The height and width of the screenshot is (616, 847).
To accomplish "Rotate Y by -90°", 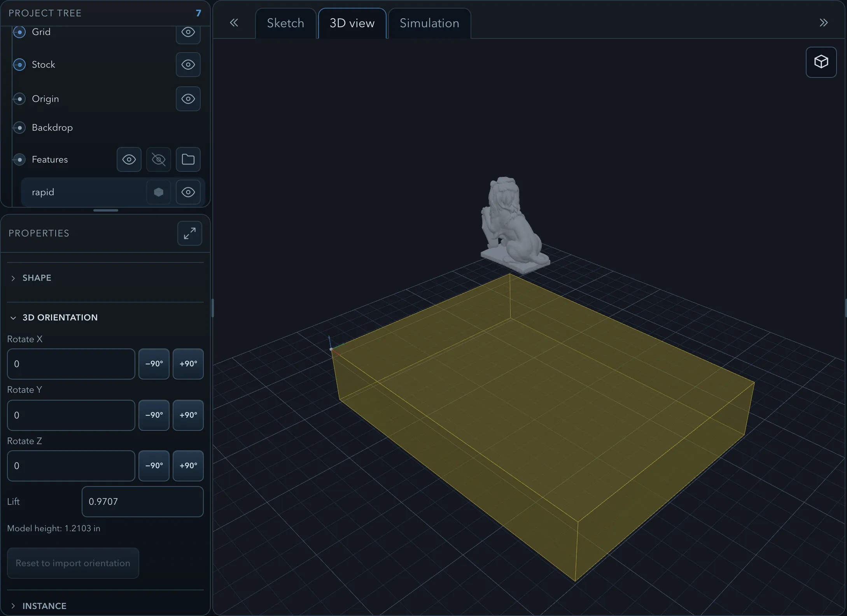I will click(154, 415).
